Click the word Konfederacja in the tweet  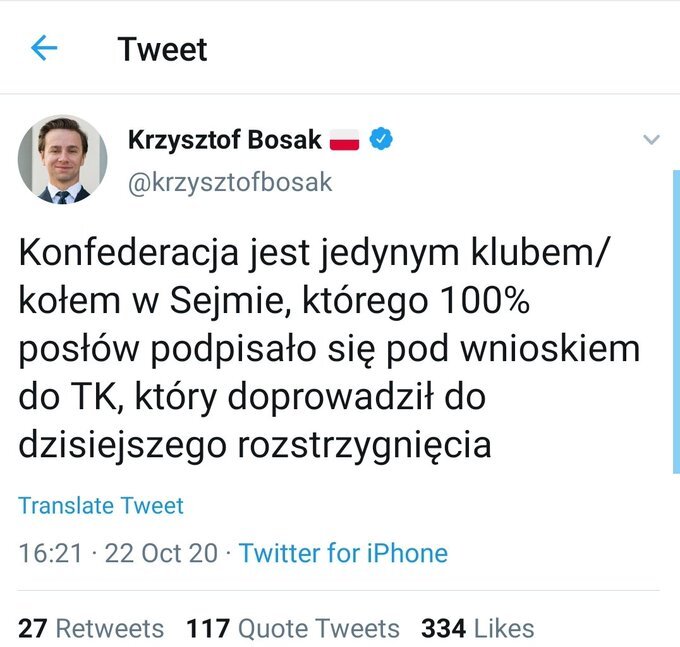click(x=112, y=255)
